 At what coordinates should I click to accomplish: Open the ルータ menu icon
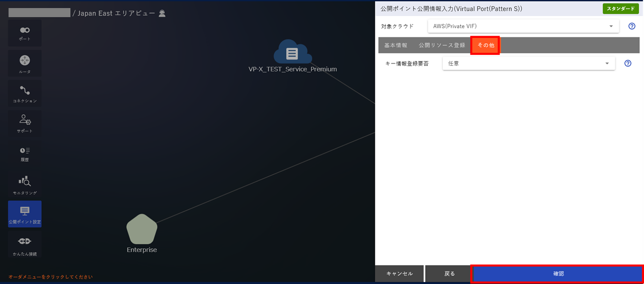click(x=25, y=63)
